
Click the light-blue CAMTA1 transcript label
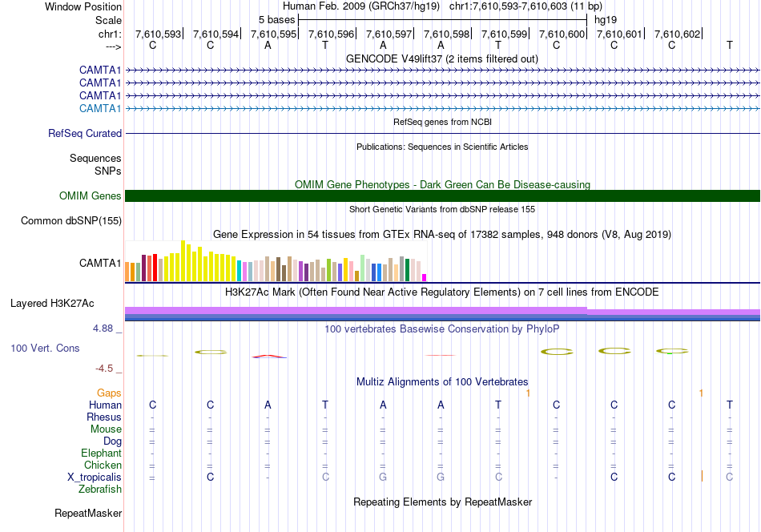pyautogui.click(x=100, y=108)
